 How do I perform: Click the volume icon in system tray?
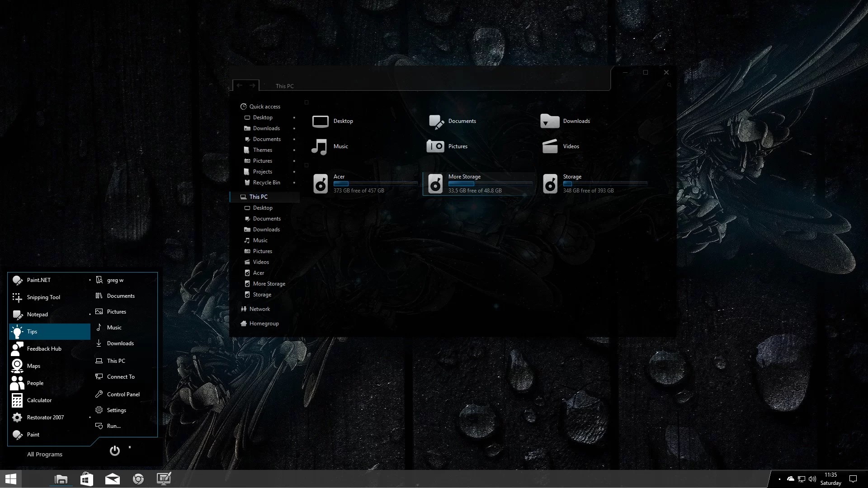pyautogui.click(x=812, y=479)
